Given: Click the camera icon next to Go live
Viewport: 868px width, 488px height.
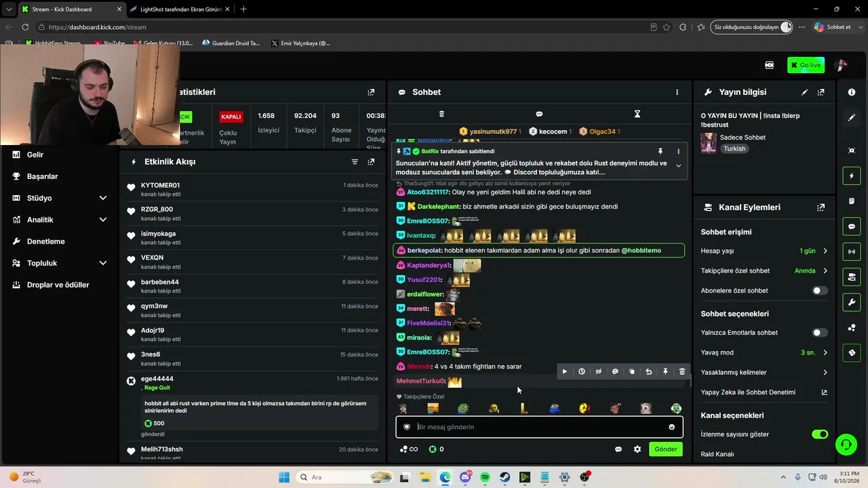Looking at the screenshot, I should [x=770, y=65].
